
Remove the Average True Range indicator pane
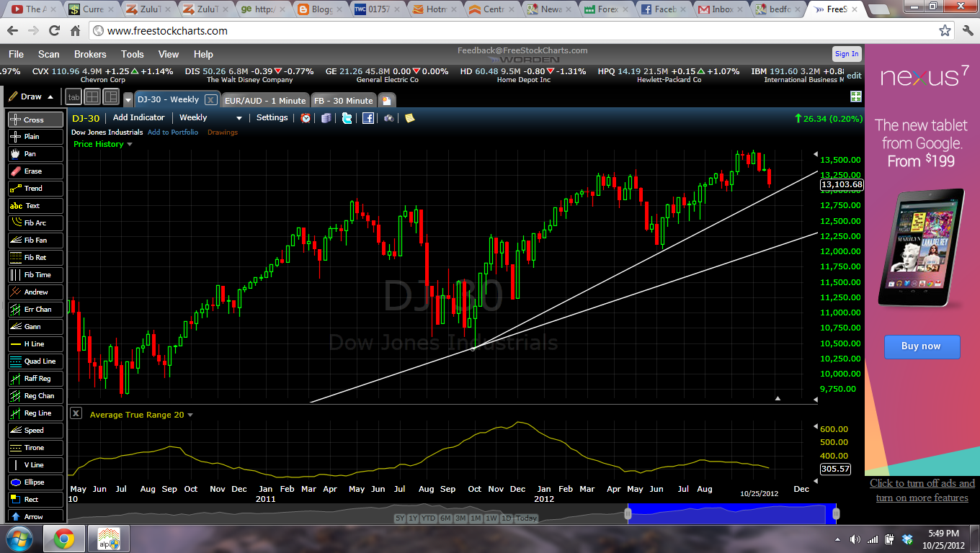point(76,413)
